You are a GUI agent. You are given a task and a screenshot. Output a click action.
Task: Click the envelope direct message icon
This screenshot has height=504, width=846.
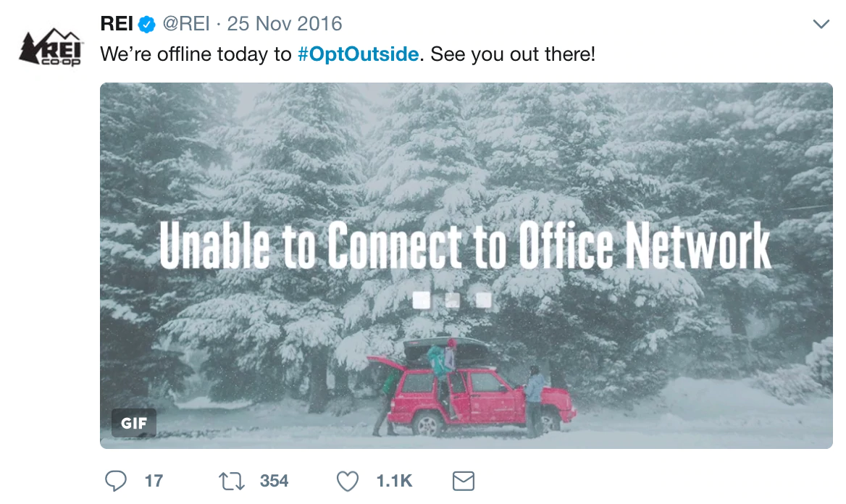click(463, 481)
